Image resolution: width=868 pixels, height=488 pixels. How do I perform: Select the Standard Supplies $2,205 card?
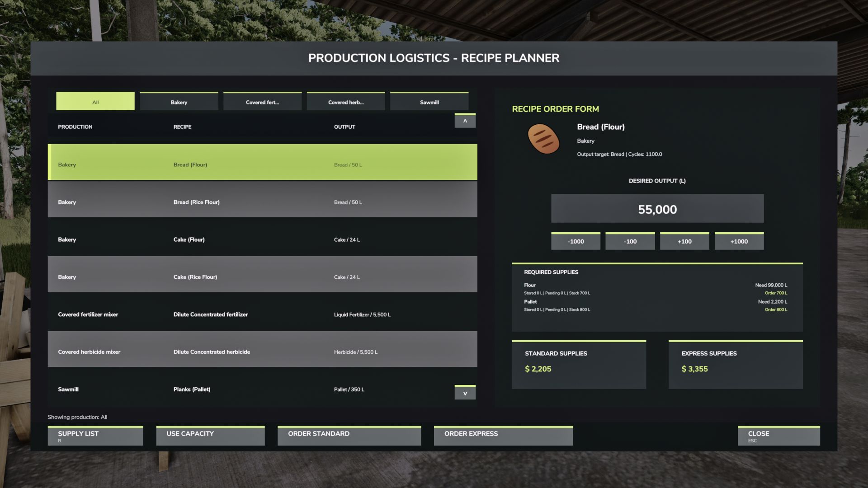click(x=579, y=365)
